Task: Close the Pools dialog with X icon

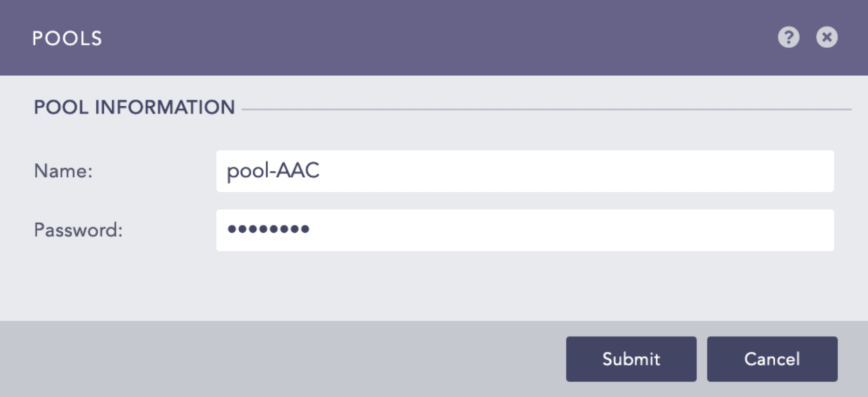Action: point(826,37)
